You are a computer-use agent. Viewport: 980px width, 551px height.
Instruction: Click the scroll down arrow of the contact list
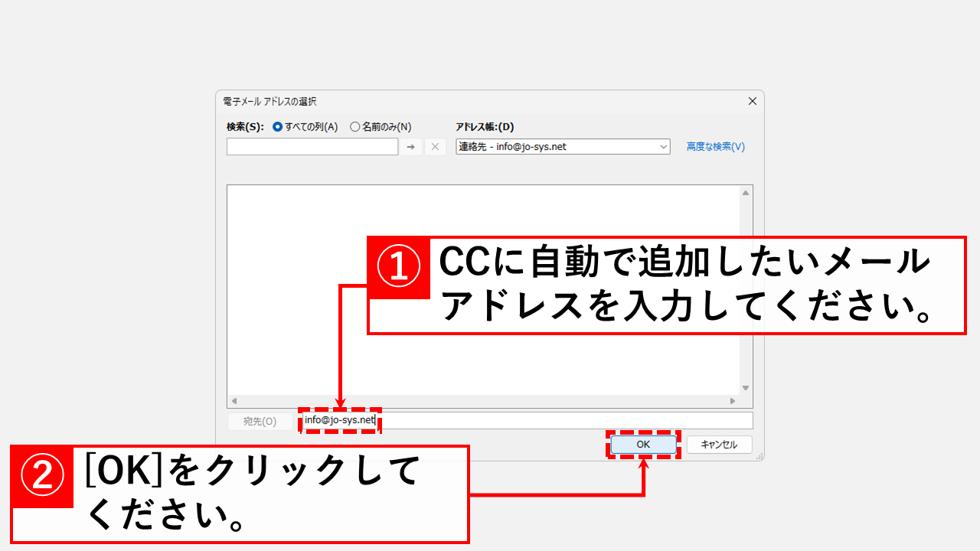743,388
